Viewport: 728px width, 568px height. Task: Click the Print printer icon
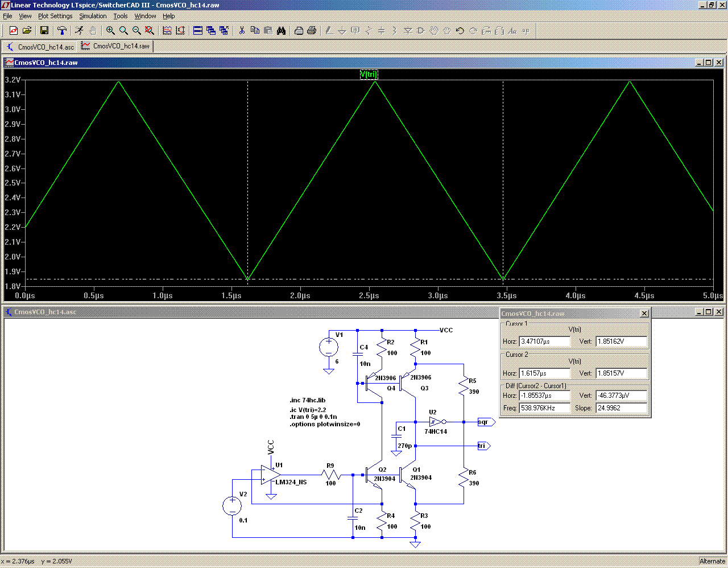click(312, 31)
